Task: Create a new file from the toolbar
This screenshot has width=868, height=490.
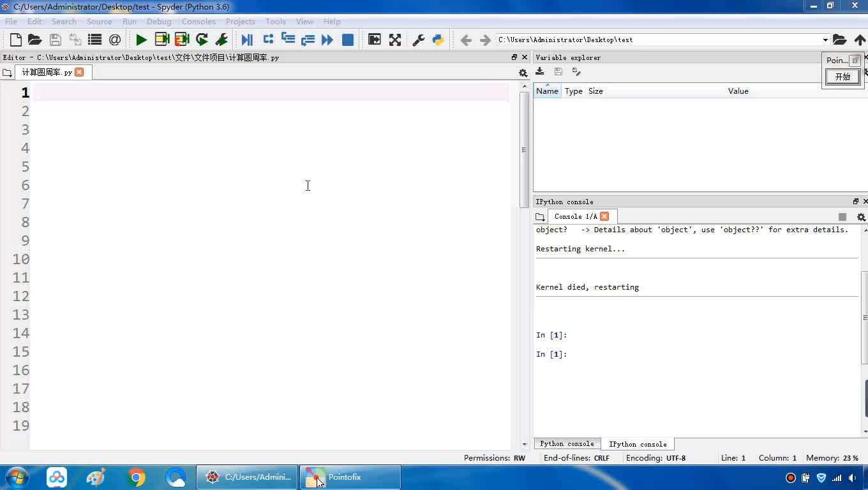Action: pyautogui.click(x=16, y=40)
